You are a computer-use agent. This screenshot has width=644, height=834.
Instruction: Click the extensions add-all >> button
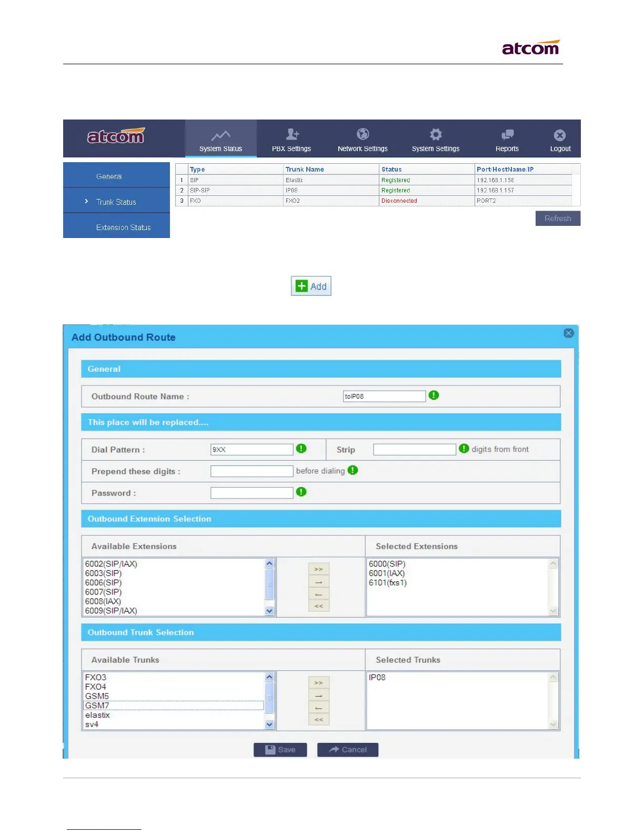pyautogui.click(x=318, y=569)
